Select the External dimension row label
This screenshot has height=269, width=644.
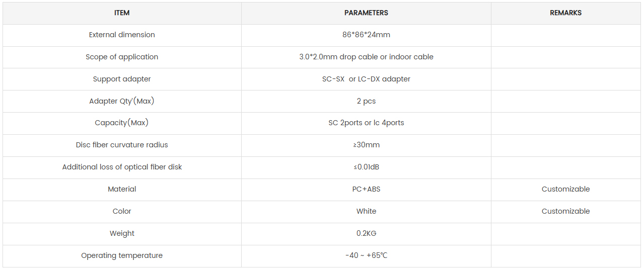coord(122,35)
